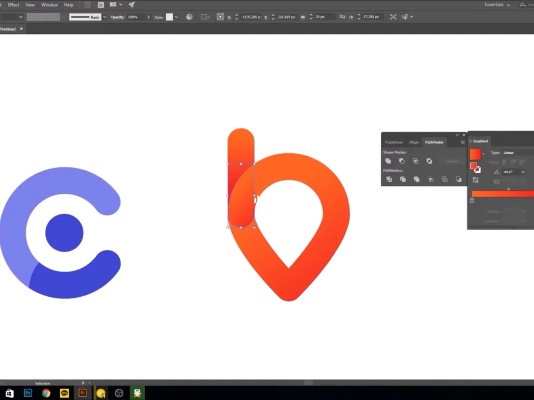The width and height of the screenshot is (534, 400).
Task: Open the stroke brush definition dropdown
Action: 105,17
